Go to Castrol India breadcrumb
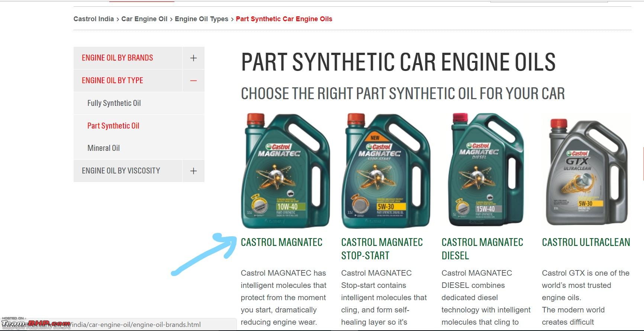Image resolution: width=644 pixels, height=331 pixels. 94,19
